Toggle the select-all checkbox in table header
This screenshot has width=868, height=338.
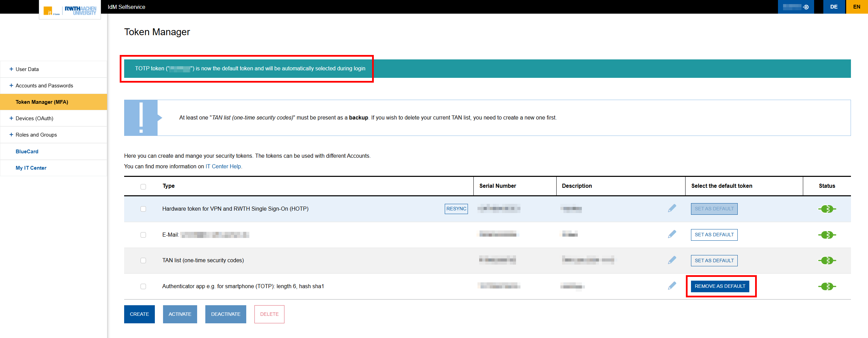point(143,187)
